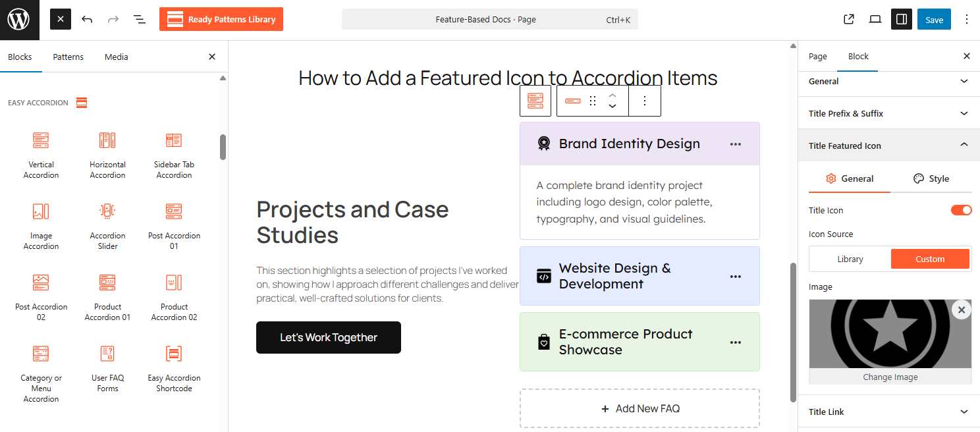Screen dimensions: 980x432
Task: Switch to the Patterns tab
Action: (x=68, y=57)
